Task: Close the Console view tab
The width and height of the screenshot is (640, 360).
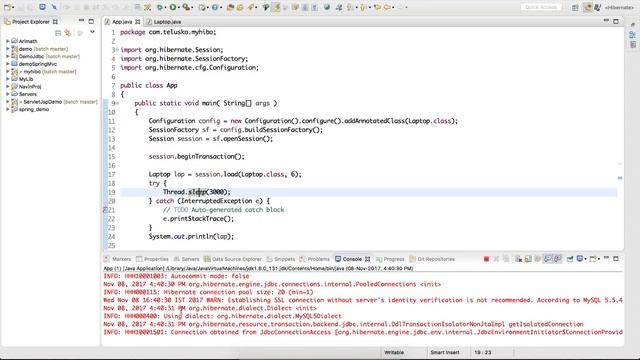Action: click(367, 259)
